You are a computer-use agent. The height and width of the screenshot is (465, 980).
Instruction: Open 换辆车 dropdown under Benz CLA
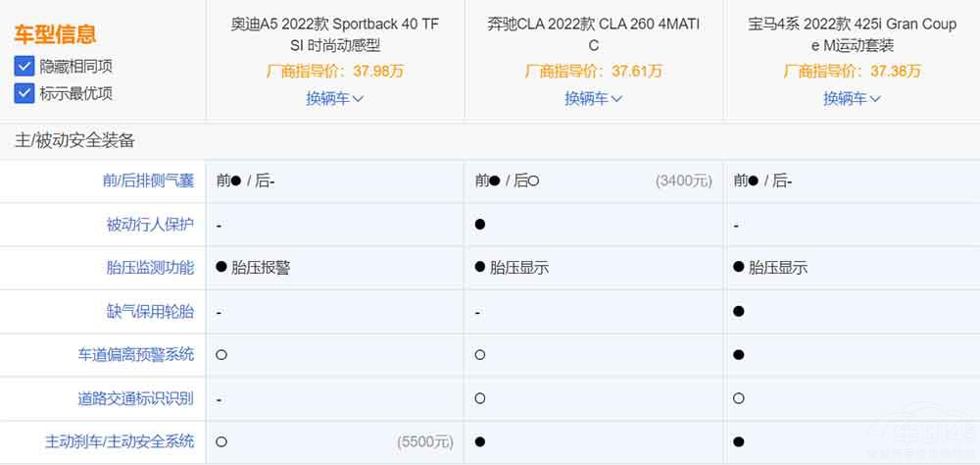[x=593, y=98]
